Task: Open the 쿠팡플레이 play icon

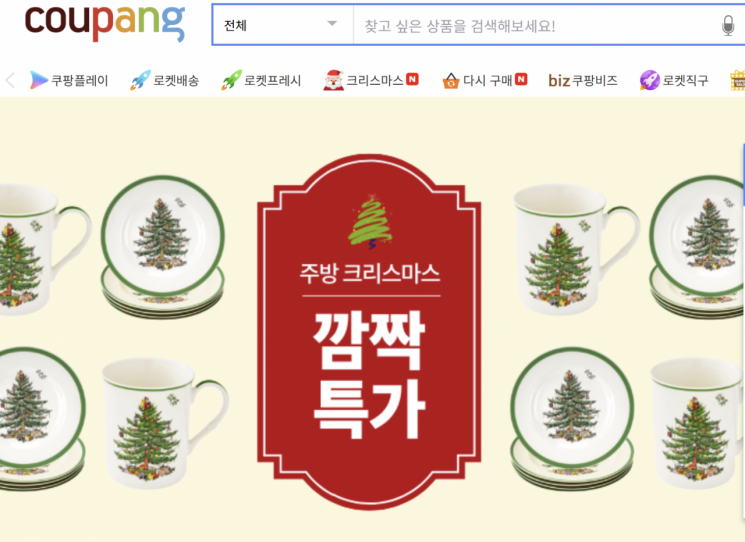Action: (x=38, y=80)
